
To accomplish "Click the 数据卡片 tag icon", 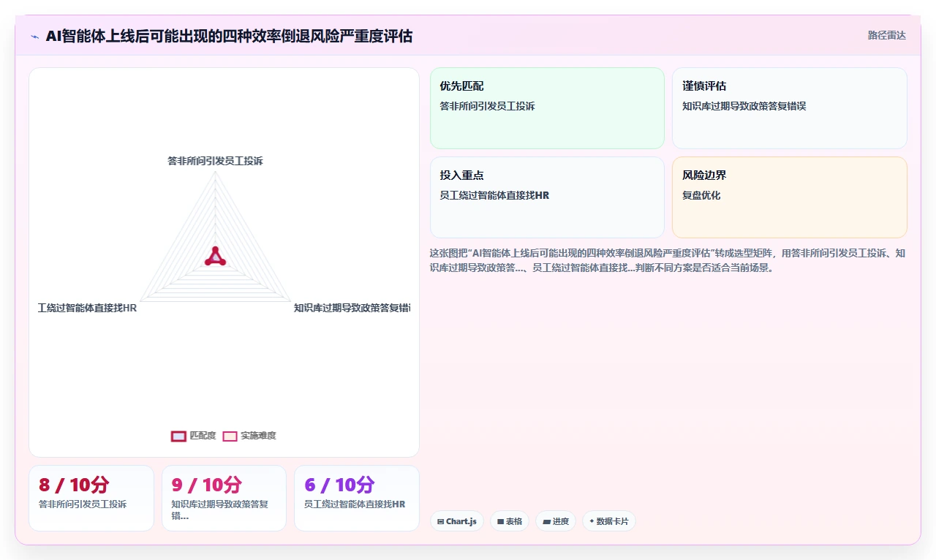I will point(592,521).
